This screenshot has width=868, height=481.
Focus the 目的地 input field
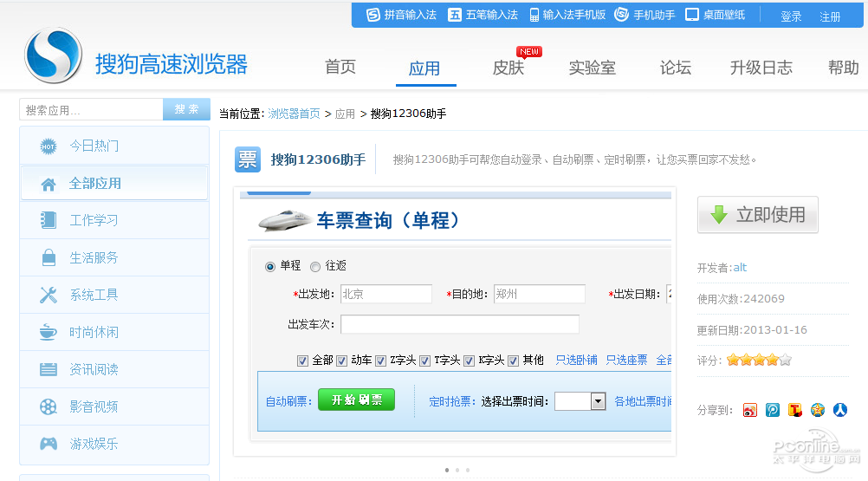(540, 294)
